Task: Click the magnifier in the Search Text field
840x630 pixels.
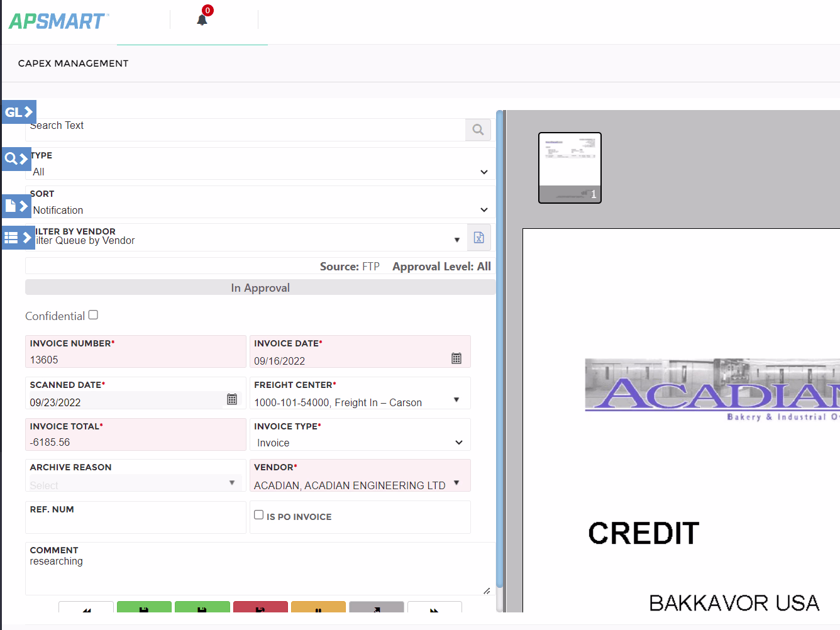Action: tap(478, 130)
